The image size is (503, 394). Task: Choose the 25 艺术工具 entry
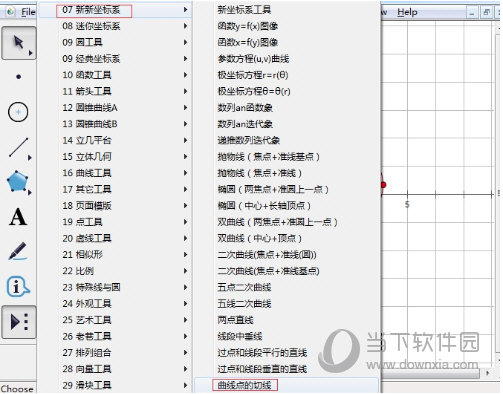(115, 320)
